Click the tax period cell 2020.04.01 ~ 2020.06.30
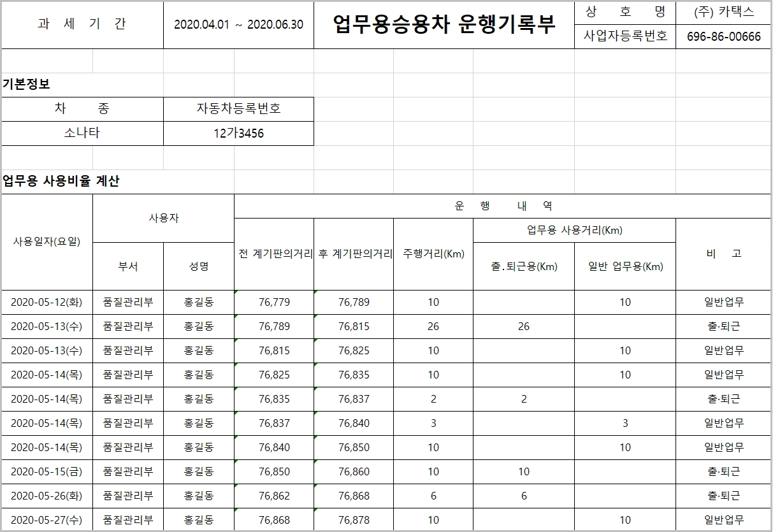 (238, 25)
